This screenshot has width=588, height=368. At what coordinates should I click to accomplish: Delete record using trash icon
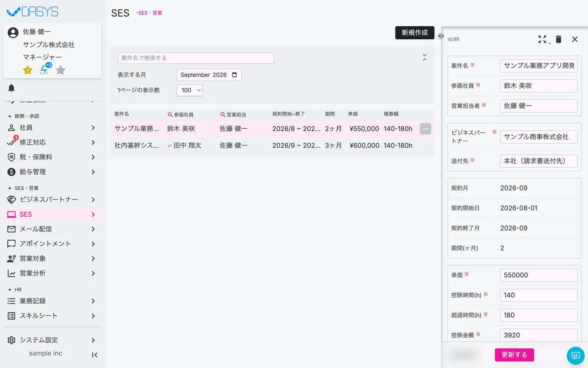559,39
